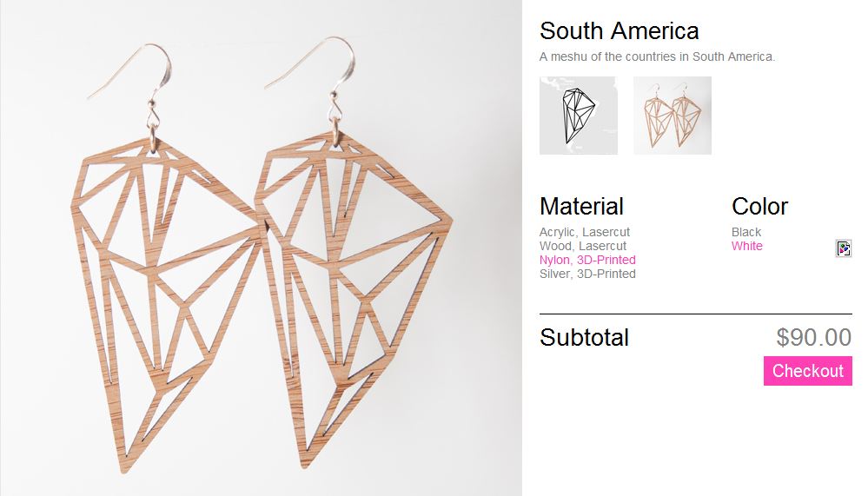Open the wooden earrings photo thumbnail

672,116
